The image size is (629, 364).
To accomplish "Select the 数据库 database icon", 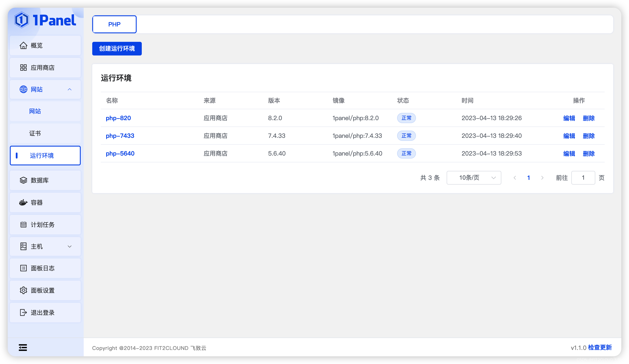I will tap(23, 180).
